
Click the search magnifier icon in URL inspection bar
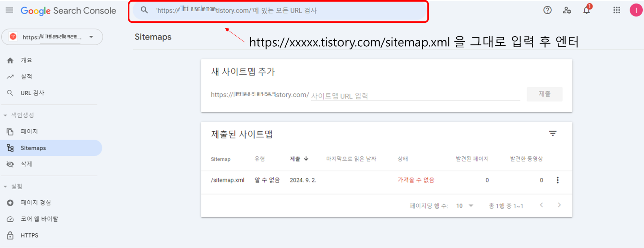click(144, 10)
